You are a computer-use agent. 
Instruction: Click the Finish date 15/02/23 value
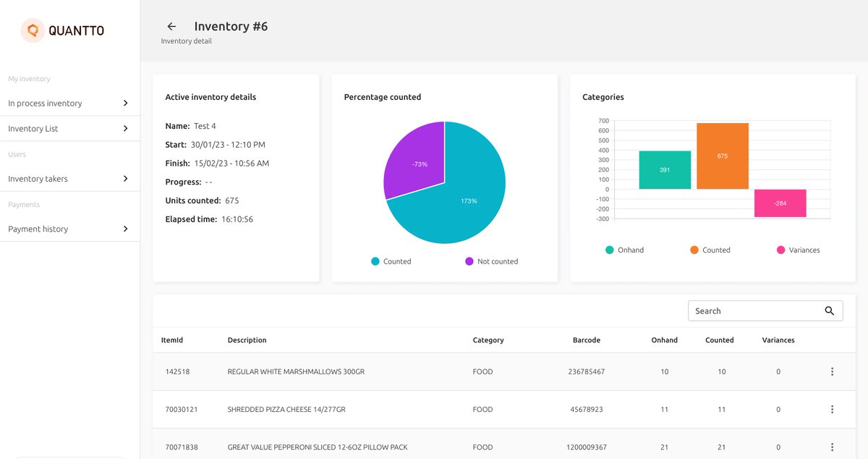pos(231,164)
